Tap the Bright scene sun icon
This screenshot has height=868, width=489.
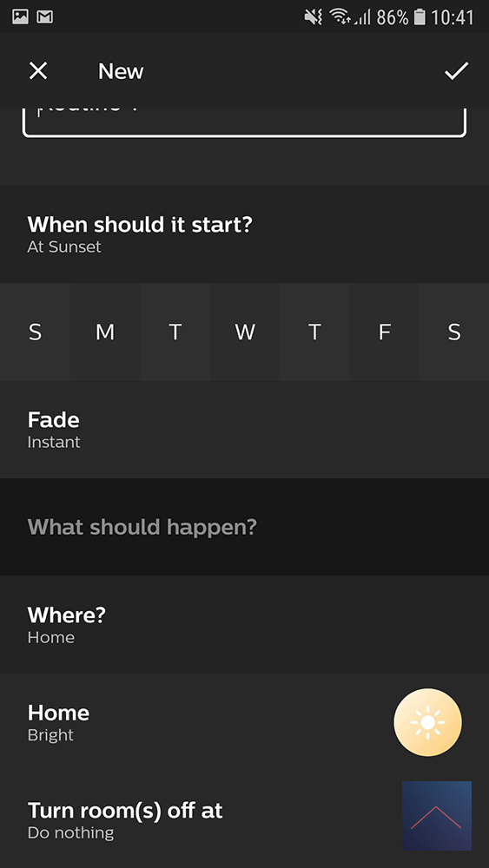[427, 722]
